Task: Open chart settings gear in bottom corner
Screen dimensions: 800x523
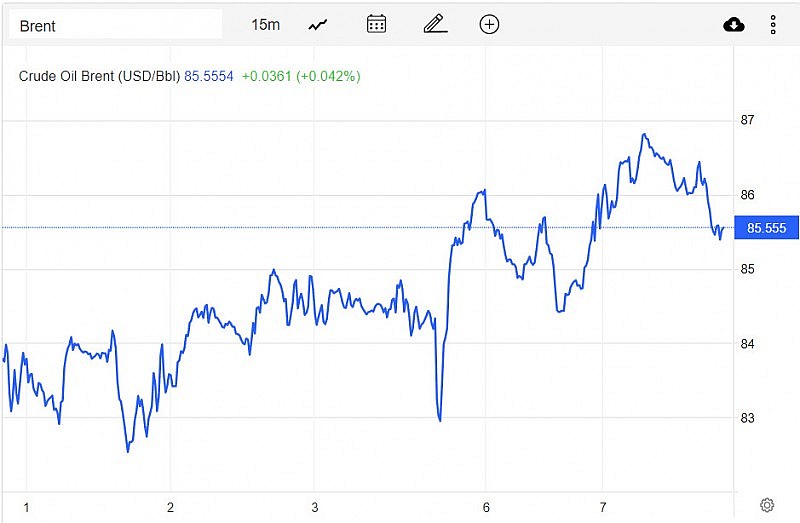Action: tap(767, 505)
